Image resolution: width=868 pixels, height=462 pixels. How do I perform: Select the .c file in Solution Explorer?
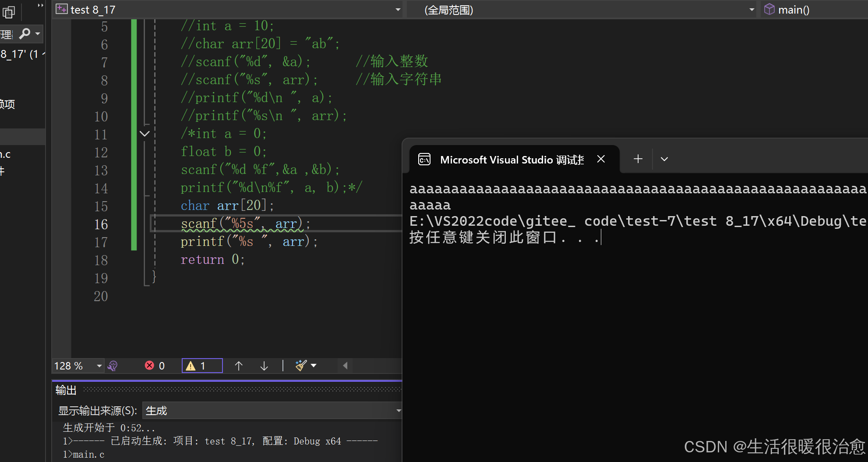click(x=5, y=154)
